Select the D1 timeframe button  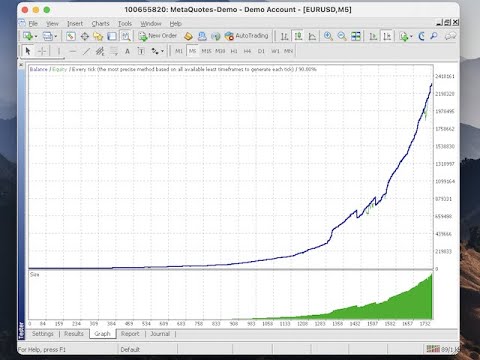click(x=261, y=51)
